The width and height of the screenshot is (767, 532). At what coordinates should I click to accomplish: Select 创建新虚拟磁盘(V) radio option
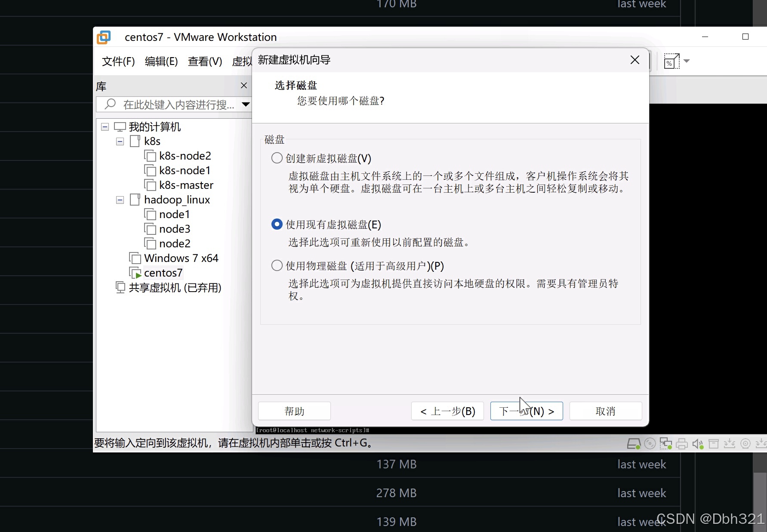tap(277, 158)
